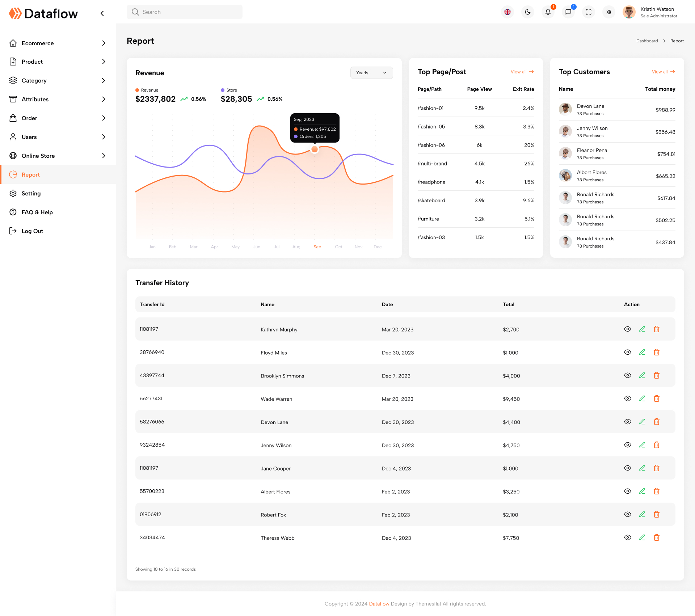Delete Wade Warren's transfer record

pyautogui.click(x=657, y=398)
